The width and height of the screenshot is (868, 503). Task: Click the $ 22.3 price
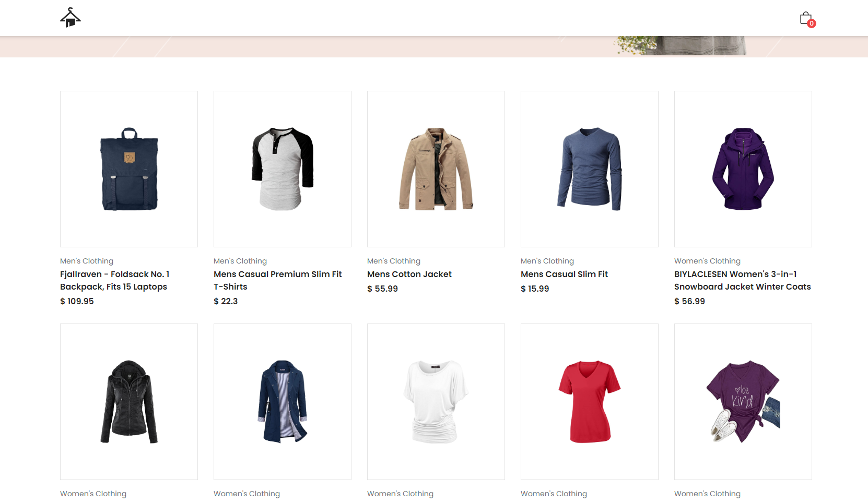(x=226, y=301)
